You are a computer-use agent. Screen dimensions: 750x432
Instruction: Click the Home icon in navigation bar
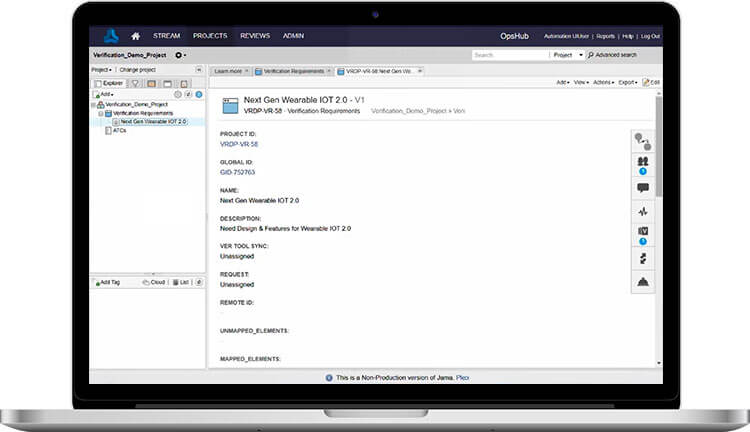tap(136, 36)
